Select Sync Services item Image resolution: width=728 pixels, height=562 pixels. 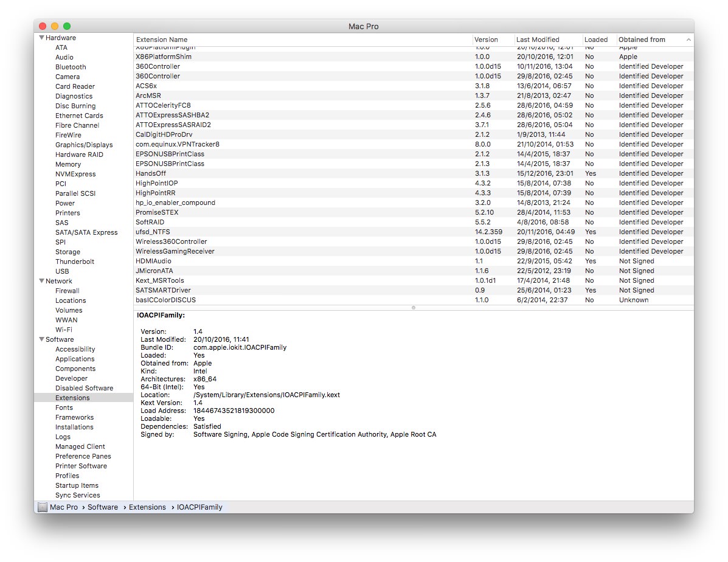77,496
